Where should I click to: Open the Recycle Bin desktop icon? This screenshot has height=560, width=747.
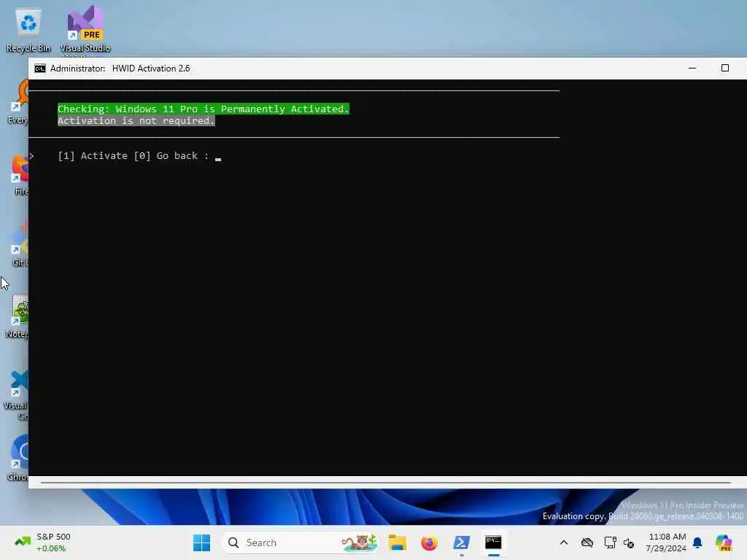pos(28,29)
